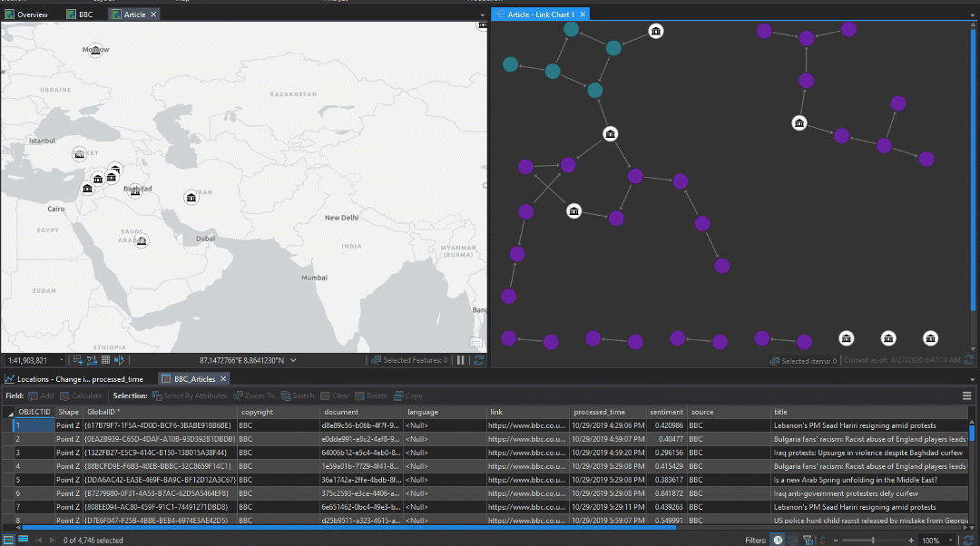This screenshot has height=546, width=980.
Task: Delete selected rows from the table
Action: tap(372, 396)
